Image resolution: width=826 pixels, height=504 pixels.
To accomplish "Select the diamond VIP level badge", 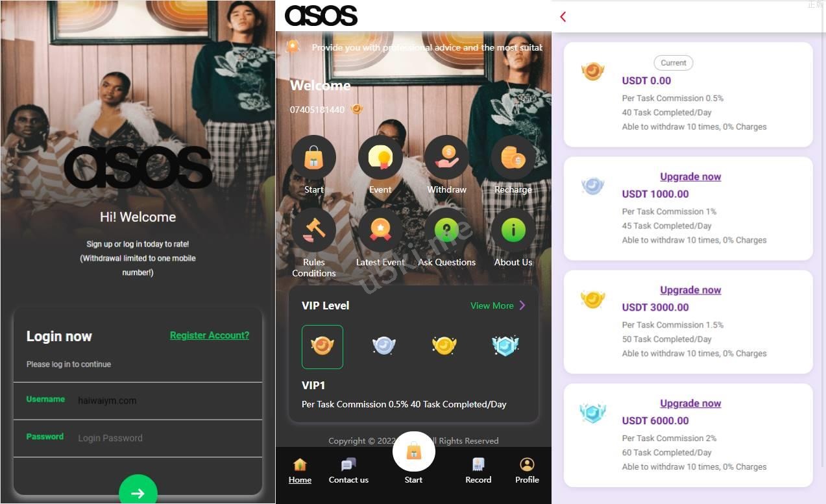I will coord(505,346).
